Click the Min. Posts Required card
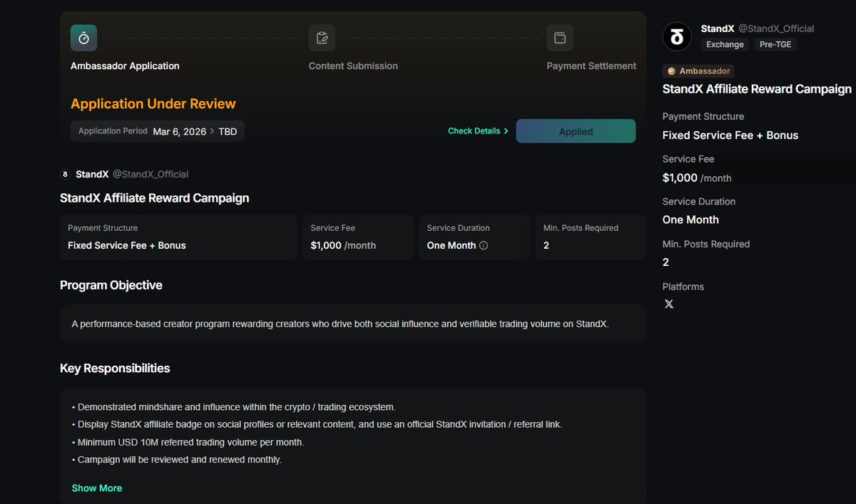This screenshot has height=504, width=856. pyautogui.click(x=590, y=237)
